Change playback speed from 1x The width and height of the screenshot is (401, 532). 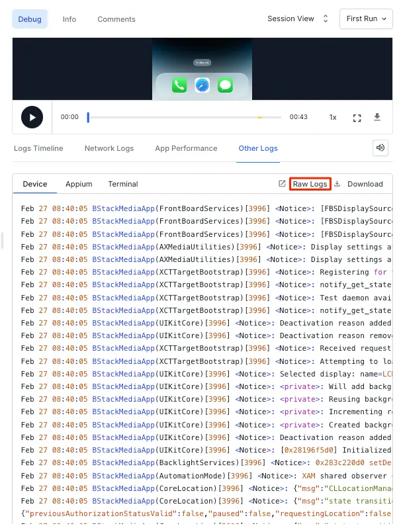(333, 117)
